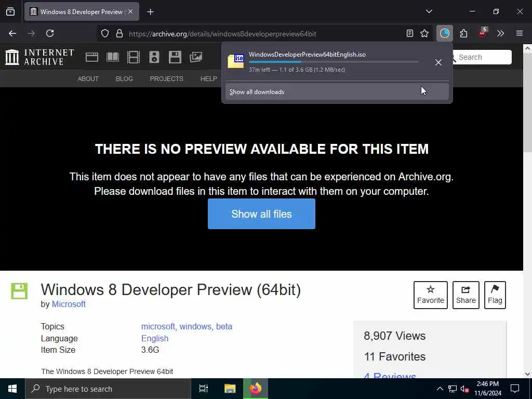The width and height of the screenshot is (532, 399).
Task: Open the Software floppy disk icon
Action: click(175, 57)
